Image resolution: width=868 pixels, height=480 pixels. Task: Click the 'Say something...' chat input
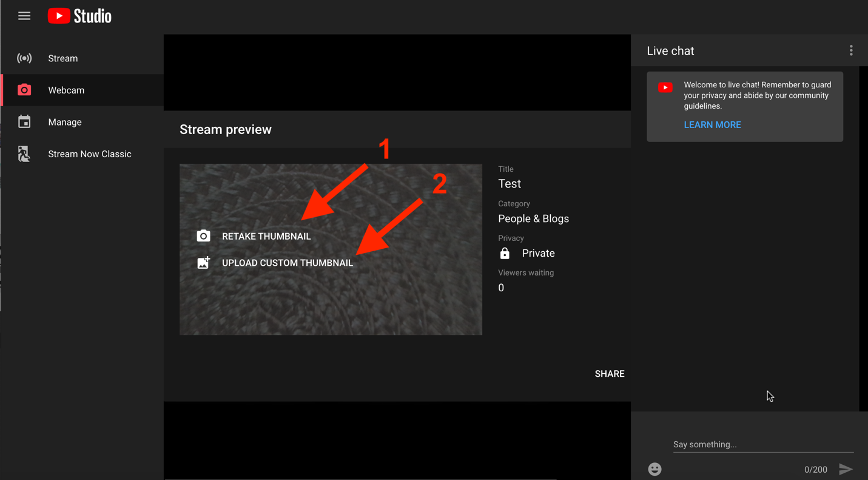[x=763, y=444]
